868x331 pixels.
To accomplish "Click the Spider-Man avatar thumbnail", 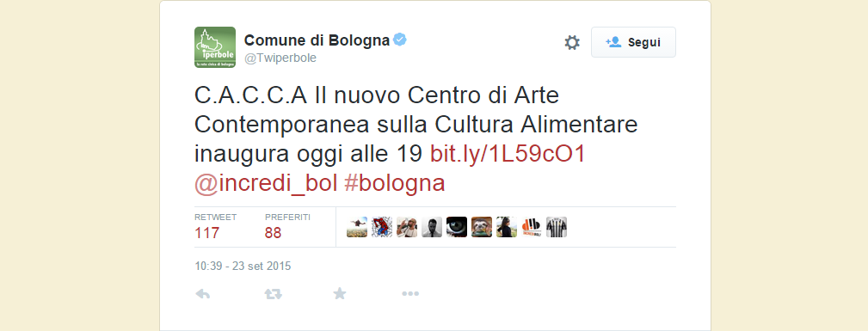I will [x=382, y=227].
